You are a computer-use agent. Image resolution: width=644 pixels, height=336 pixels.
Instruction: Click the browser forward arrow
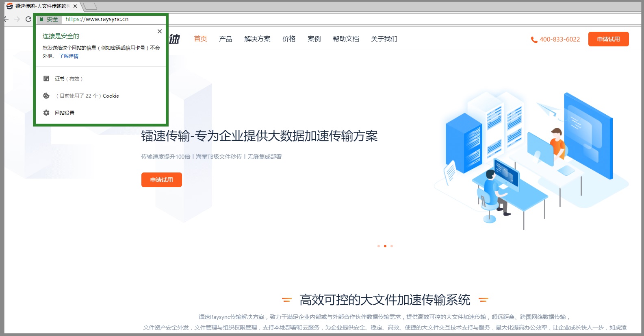tap(17, 19)
